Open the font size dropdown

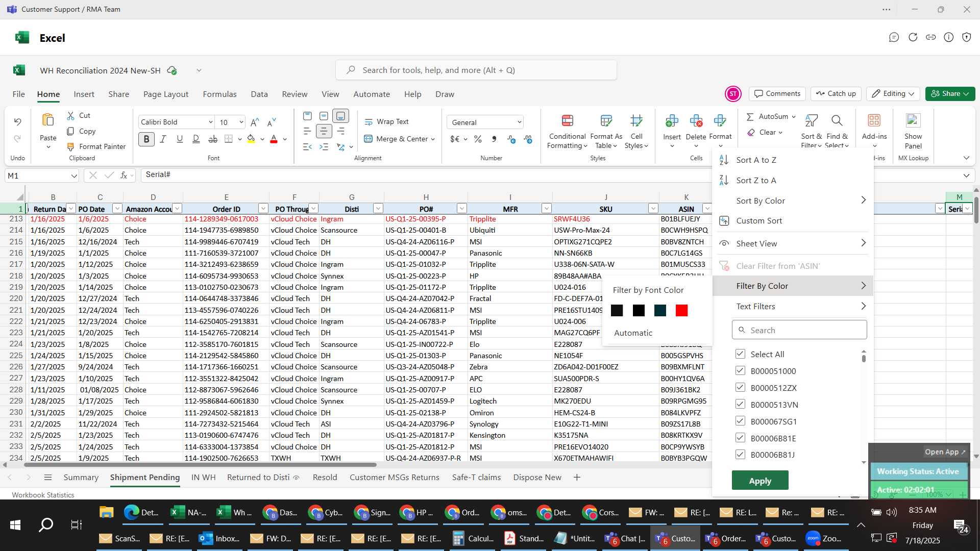241,122
